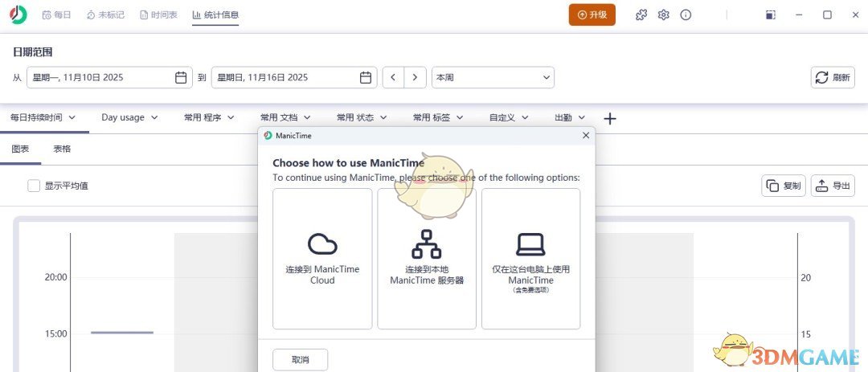
Task: Open the start date calendar picker icon
Action: coord(181,77)
